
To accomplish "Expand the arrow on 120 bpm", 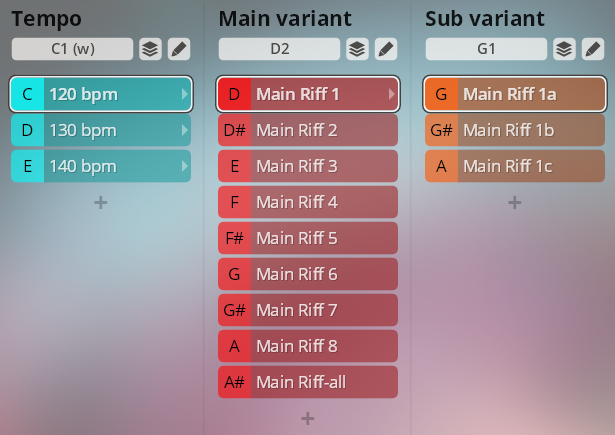I will [x=184, y=95].
